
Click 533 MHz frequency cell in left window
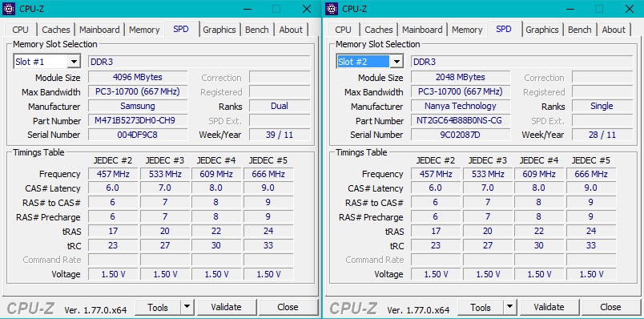pyautogui.click(x=165, y=174)
